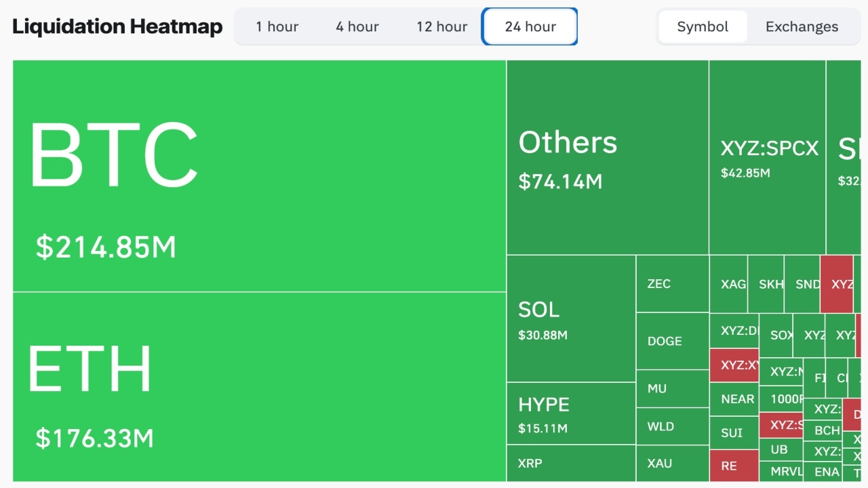
Task: Switch view to Exchanges
Action: 802,26
